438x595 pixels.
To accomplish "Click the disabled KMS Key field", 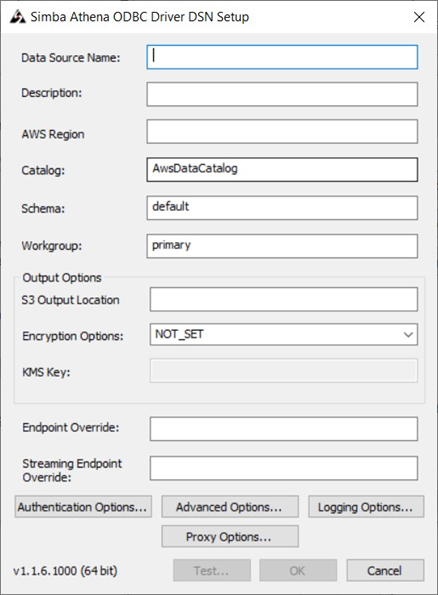I will click(284, 370).
